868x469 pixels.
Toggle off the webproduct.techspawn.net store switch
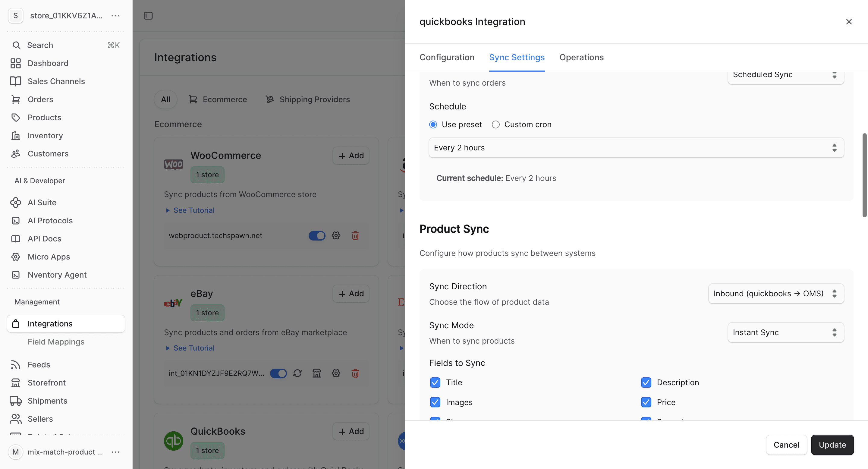(x=317, y=235)
